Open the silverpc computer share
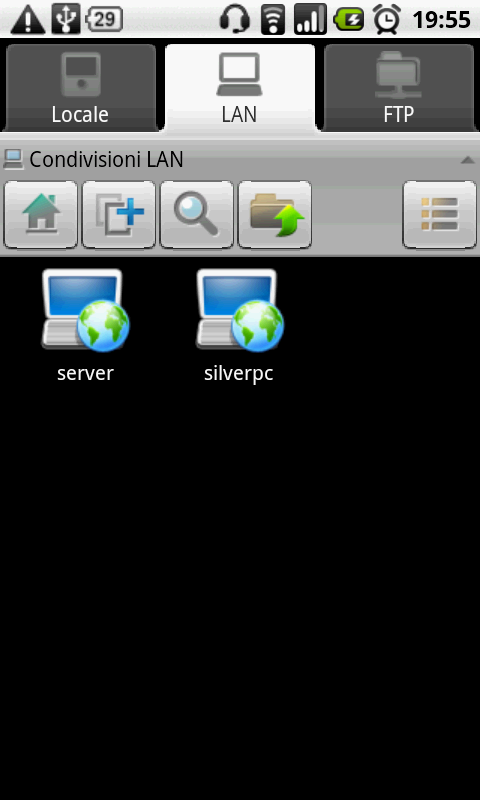 point(239,326)
